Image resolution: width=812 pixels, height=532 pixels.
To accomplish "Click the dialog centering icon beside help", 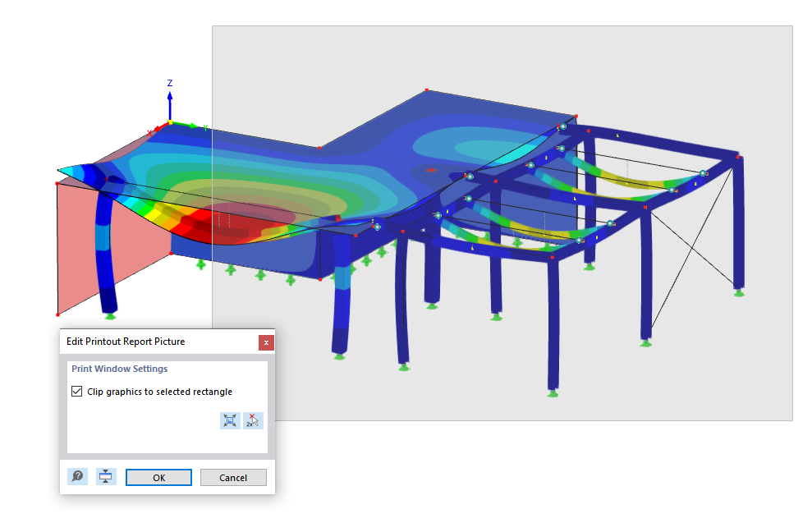I will [105, 476].
